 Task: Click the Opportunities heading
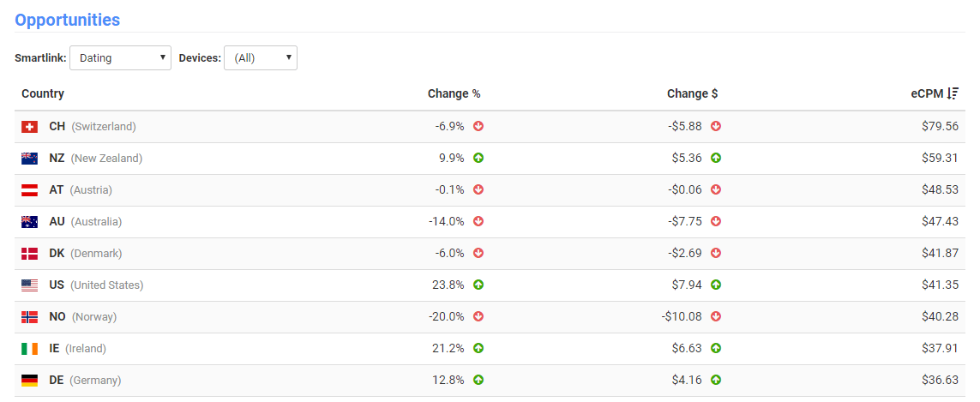67,20
